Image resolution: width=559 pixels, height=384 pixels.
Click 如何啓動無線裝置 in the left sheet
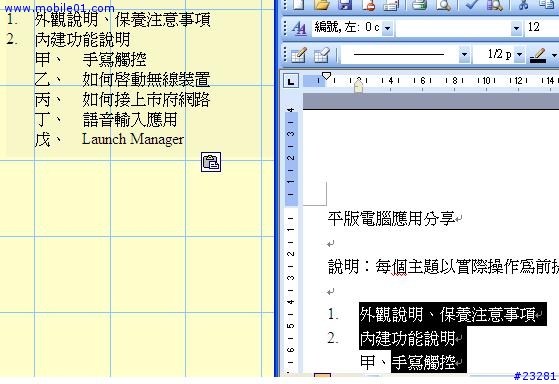click(146, 80)
